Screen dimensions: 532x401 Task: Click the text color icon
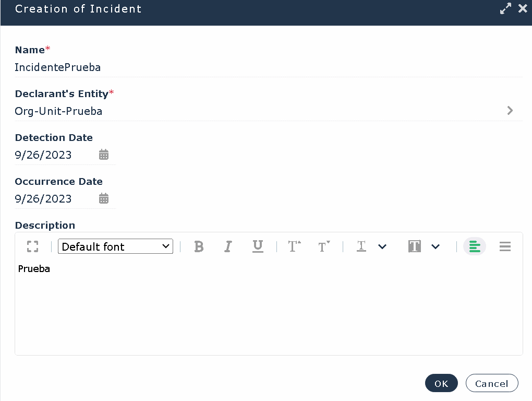pyautogui.click(x=361, y=246)
